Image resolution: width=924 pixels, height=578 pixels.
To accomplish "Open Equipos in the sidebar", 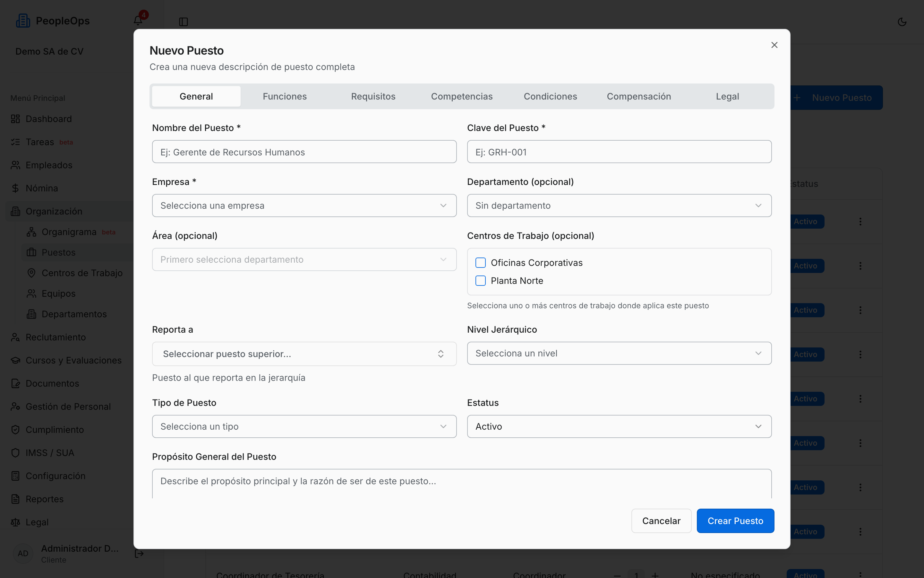I will 58,293.
